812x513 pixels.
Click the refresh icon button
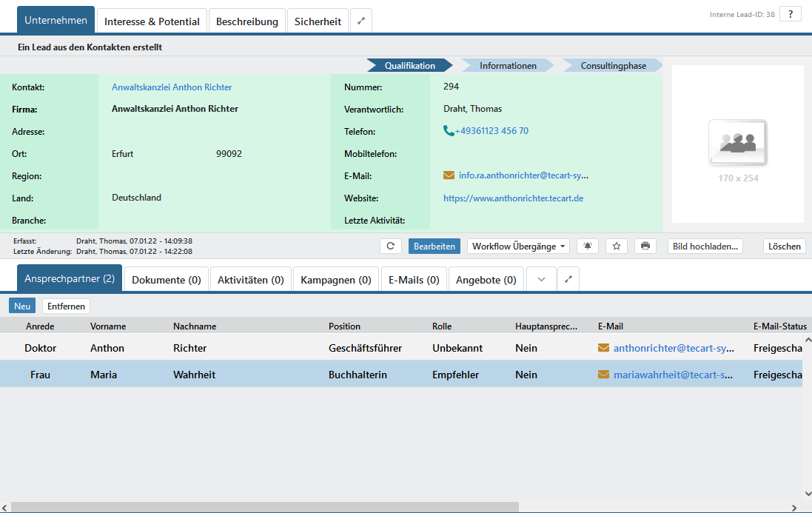tap(390, 247)
